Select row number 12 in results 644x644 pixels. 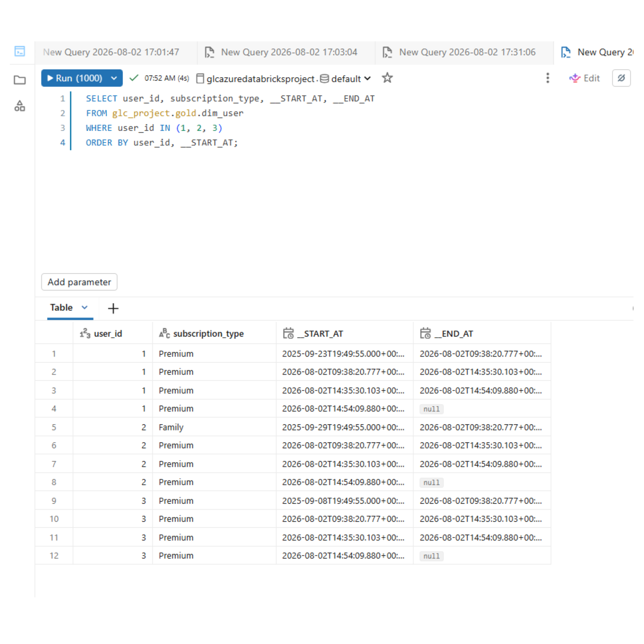[x=54, y=556]
